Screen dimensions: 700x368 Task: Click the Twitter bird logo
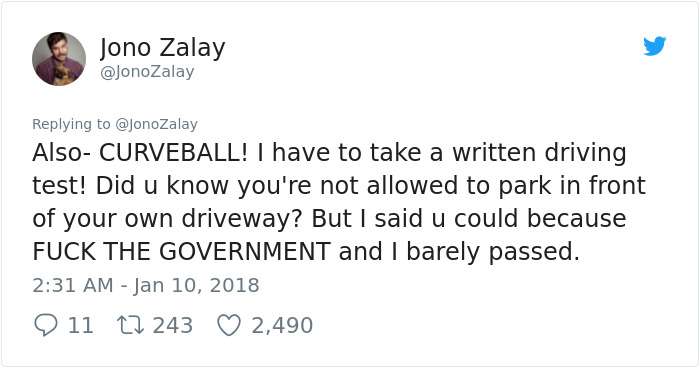click(x=654, y=46)
